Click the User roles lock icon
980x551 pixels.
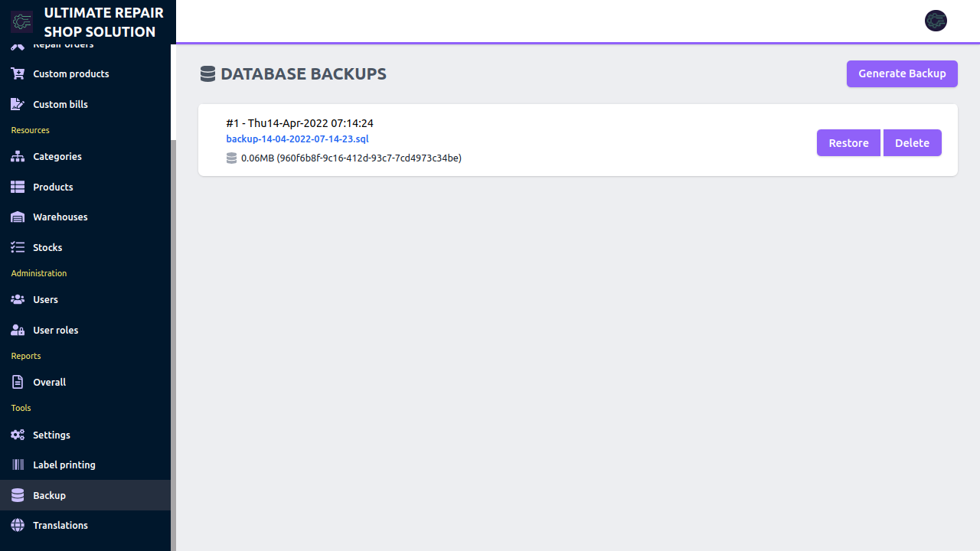[x=18, y=331]
